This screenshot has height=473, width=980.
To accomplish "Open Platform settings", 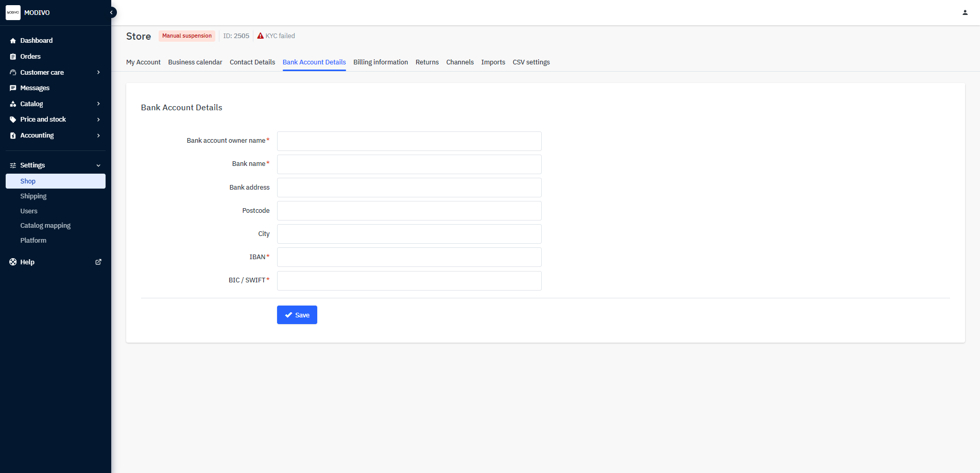I will point(33,241).
